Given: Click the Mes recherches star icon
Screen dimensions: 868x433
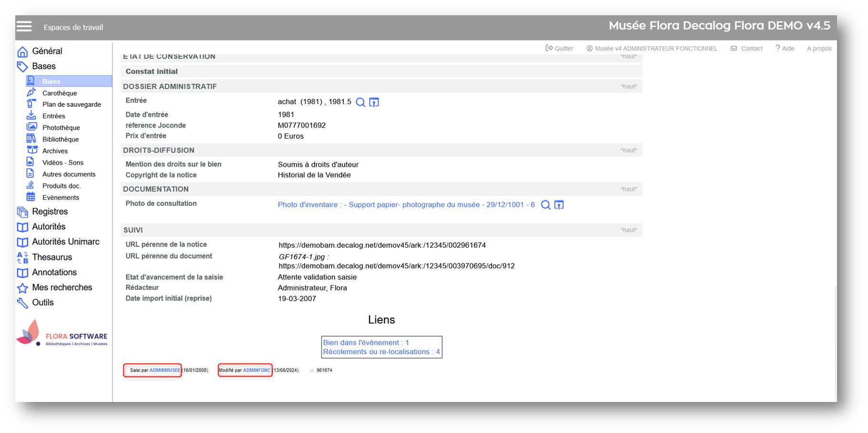Looking at the screenshot, I should click(x=22, y=288).
